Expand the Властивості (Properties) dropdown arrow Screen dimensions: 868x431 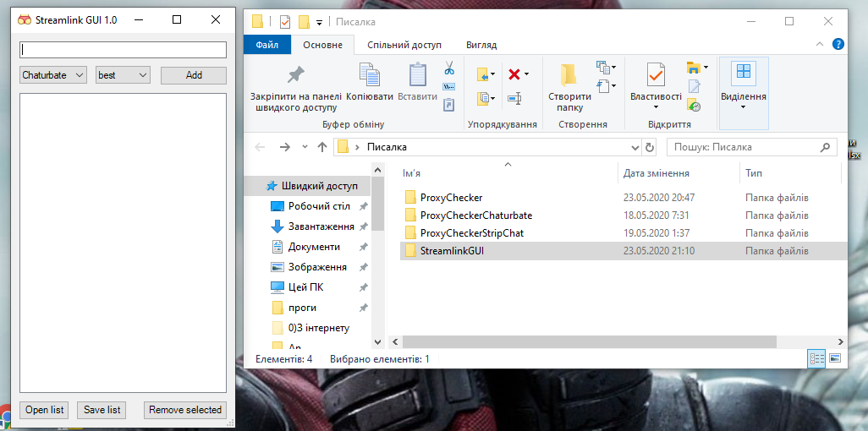[656, 106]
